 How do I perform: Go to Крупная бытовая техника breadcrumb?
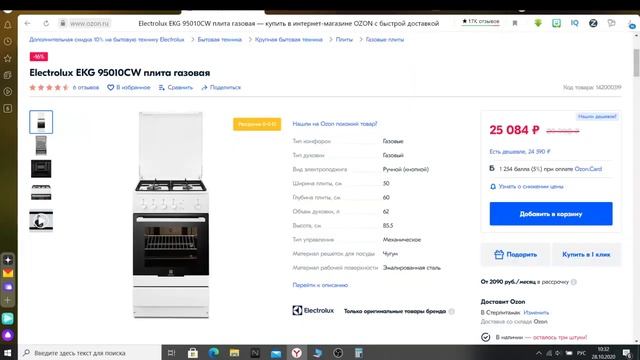coord(289,40)
